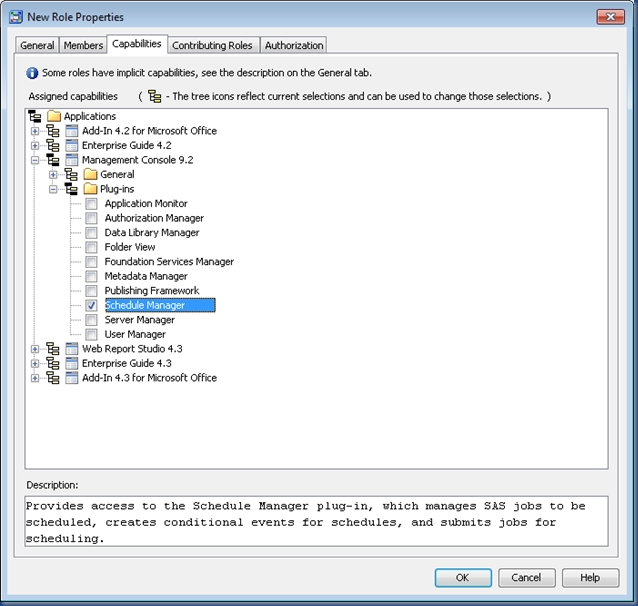
Task: Click application icon for Add-In 4.3 for Microsoft Office
Action: pyautogui.click(x=72, y=378)
